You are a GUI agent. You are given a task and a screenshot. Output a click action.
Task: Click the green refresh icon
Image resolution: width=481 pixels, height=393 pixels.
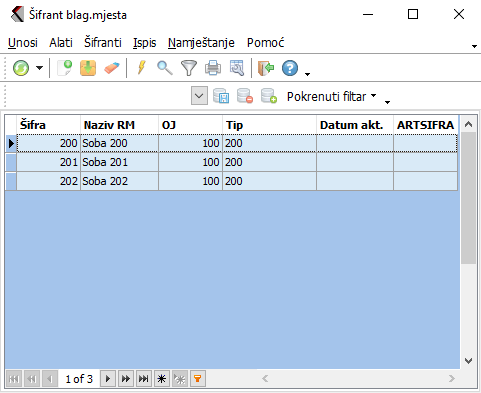pyautogui.click(x=21, y=68)
